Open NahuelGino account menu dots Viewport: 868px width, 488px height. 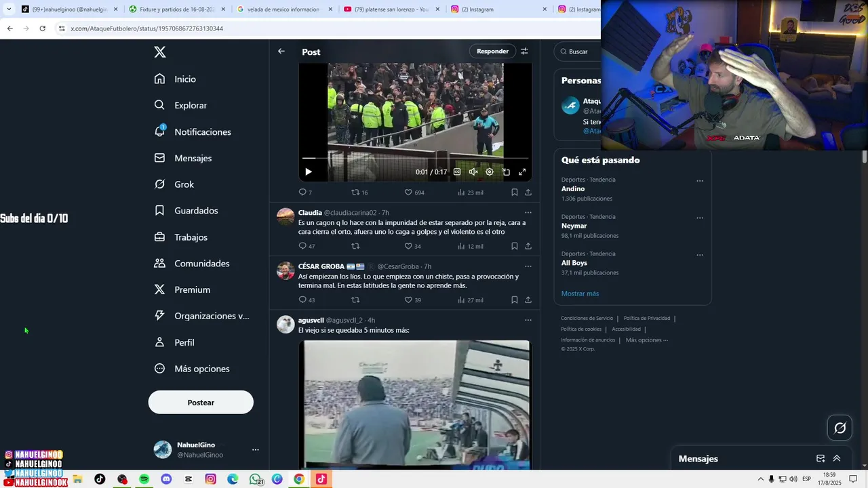coord(255,449)
